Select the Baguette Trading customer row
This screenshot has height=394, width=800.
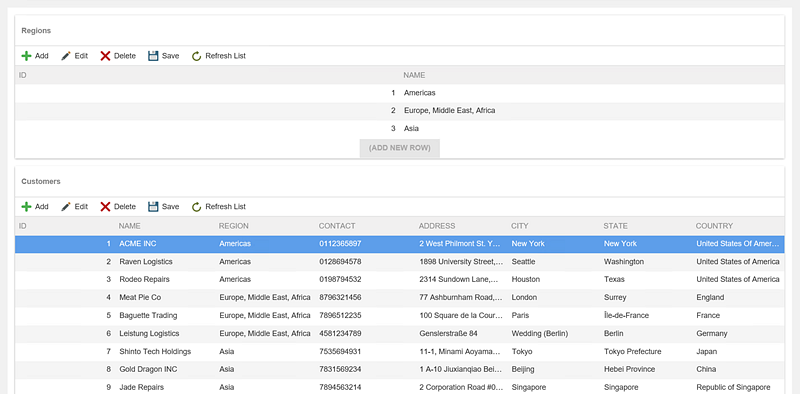(399, 315)
